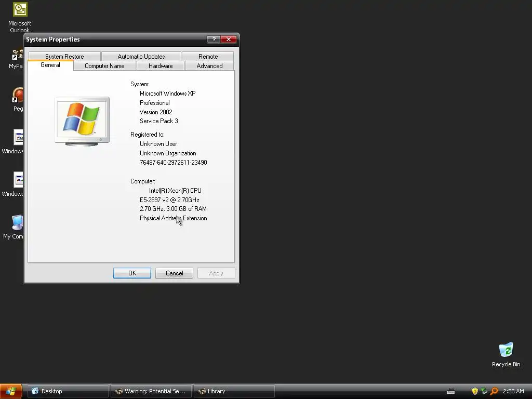The width and height of the screenshot is (532, 399).
Task: Open the Automatic Updates tab
Action: [x=141, y=56]
